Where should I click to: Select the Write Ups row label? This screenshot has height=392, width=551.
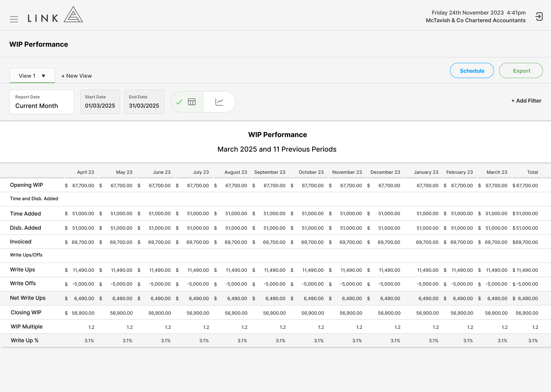point(22,270)
